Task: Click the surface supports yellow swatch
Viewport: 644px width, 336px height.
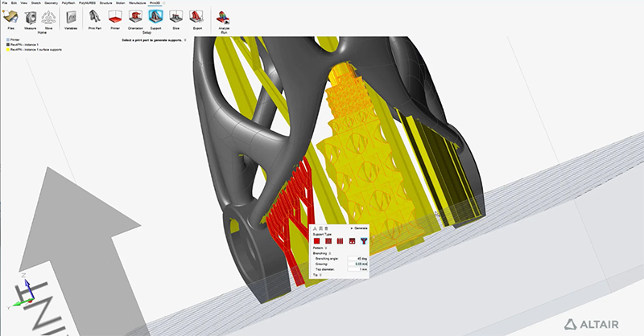Action: pyautogui.click(x=8, y=49)
